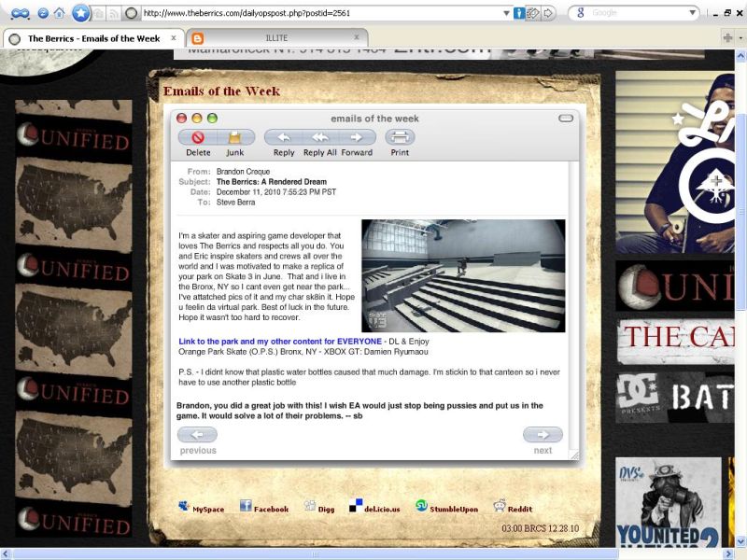Click the red close dot in email window
Viewport: 747px width, 560px height.
pos(181,119)
